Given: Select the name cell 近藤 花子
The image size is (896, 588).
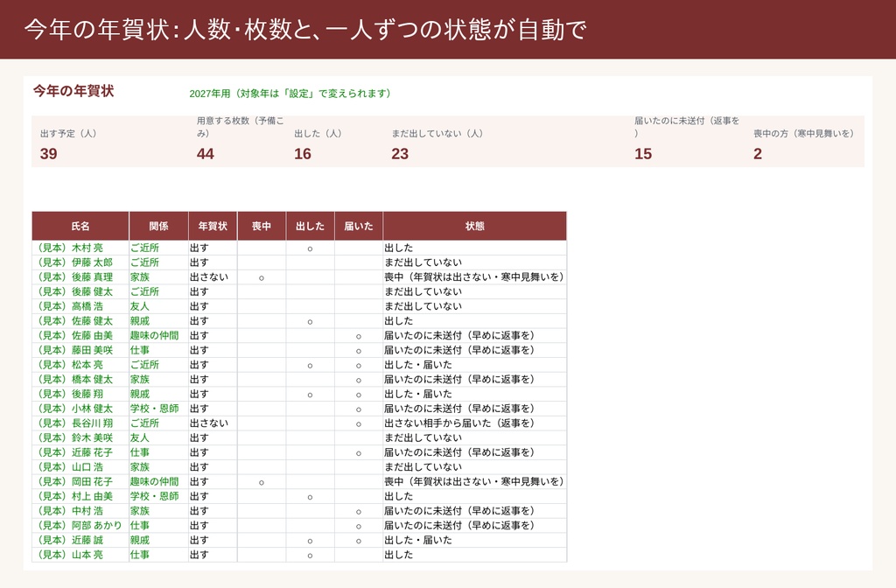Looking at the screenshot, I should tap(80, 452).
